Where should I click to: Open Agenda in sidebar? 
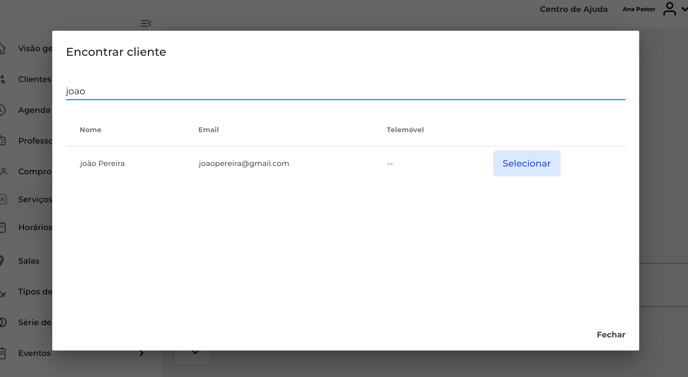[34, 110]
